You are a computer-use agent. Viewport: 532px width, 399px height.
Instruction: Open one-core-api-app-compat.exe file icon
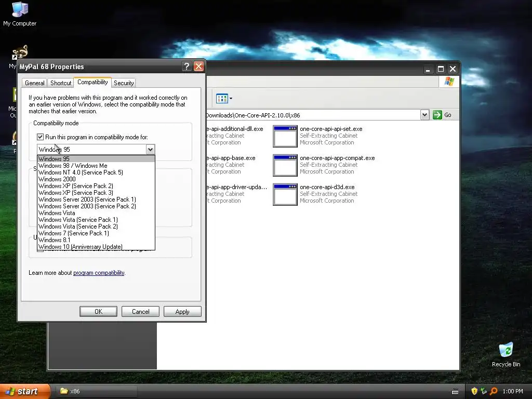[285, 165]
